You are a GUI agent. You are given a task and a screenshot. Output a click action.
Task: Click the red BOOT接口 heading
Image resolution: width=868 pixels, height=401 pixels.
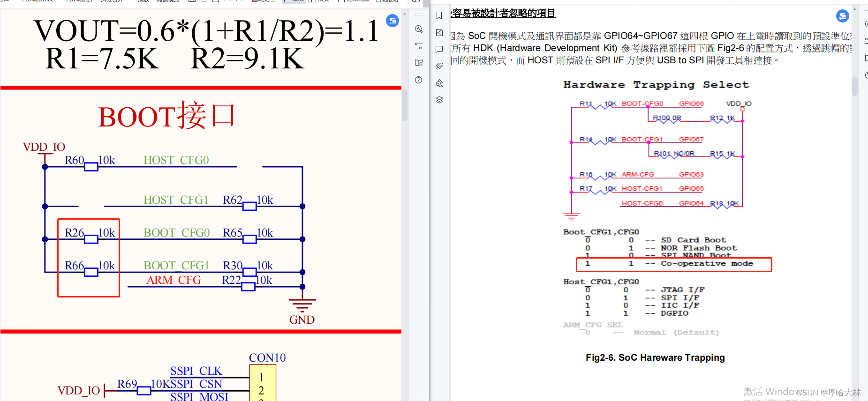166,116
